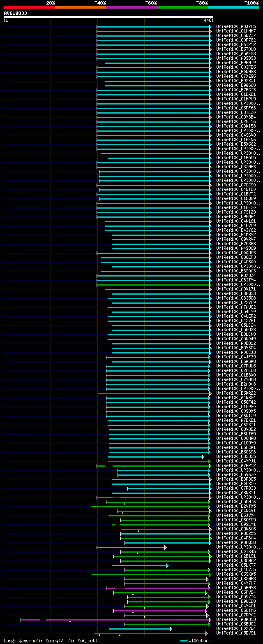Open hit UniRef100_B4MKY2
Screen dimensions: 263x644
(x=236, y=235)
